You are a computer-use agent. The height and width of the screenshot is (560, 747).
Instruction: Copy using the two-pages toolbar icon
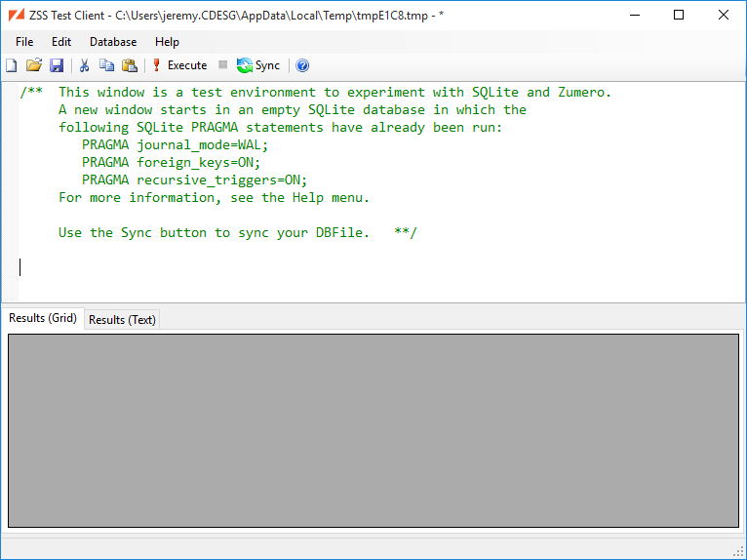click(x=106, y=65)
